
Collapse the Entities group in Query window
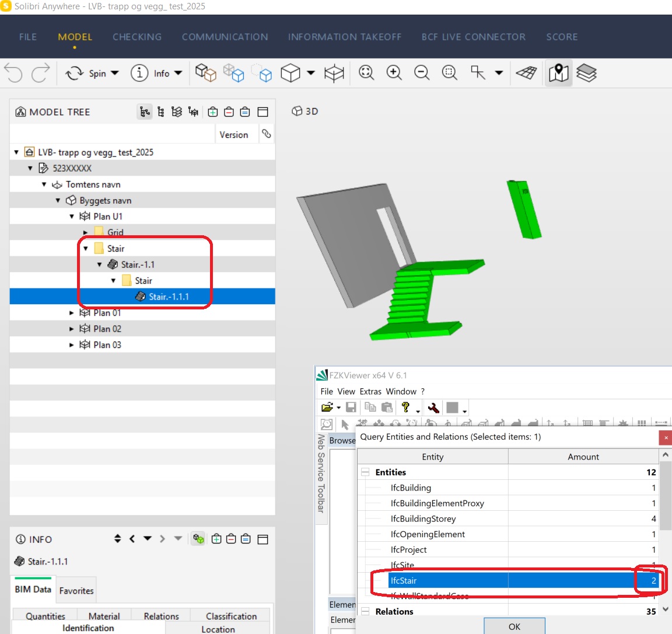point(365,472)
